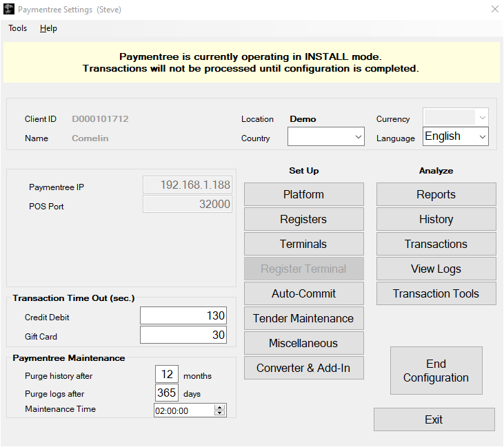This screenshot has height=447, width=504.
Task: Open the Platform setup
Action: click(304, 194)
